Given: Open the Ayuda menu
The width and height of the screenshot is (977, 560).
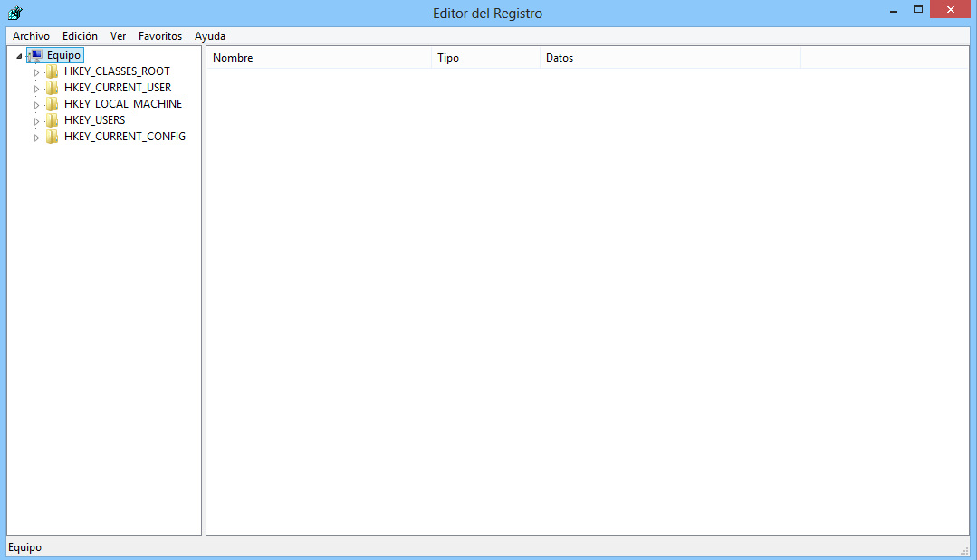Looking at the screenshot, I should tap(210, 36).
